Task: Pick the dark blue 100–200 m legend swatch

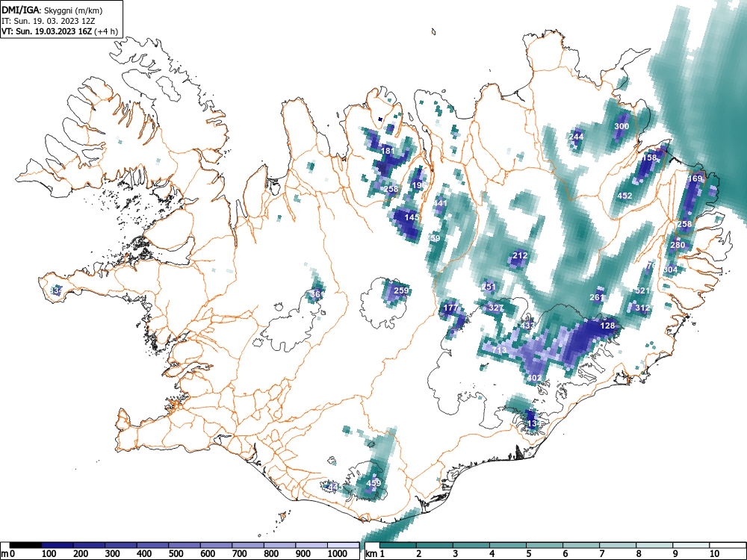Action: 58,546
